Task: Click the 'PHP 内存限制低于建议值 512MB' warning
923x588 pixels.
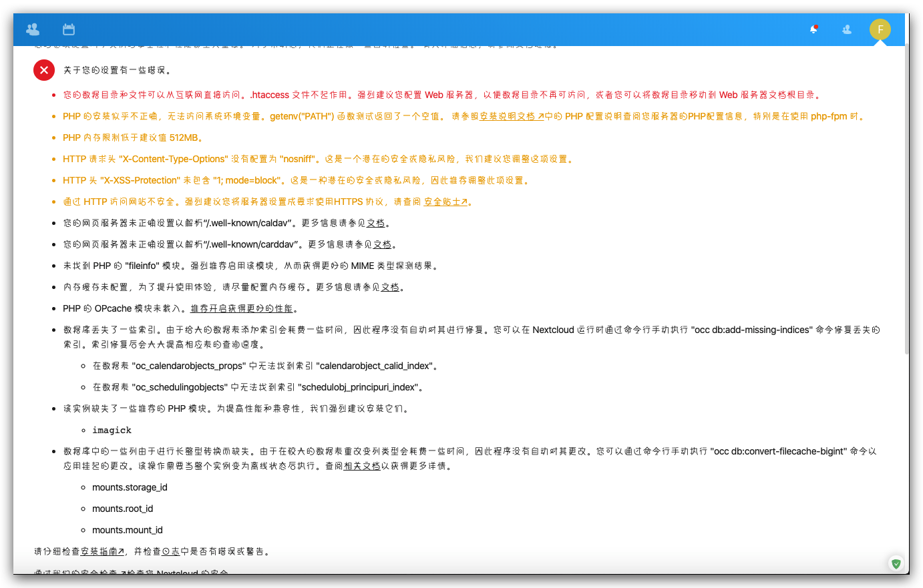Action: click(x=133, y=137)
